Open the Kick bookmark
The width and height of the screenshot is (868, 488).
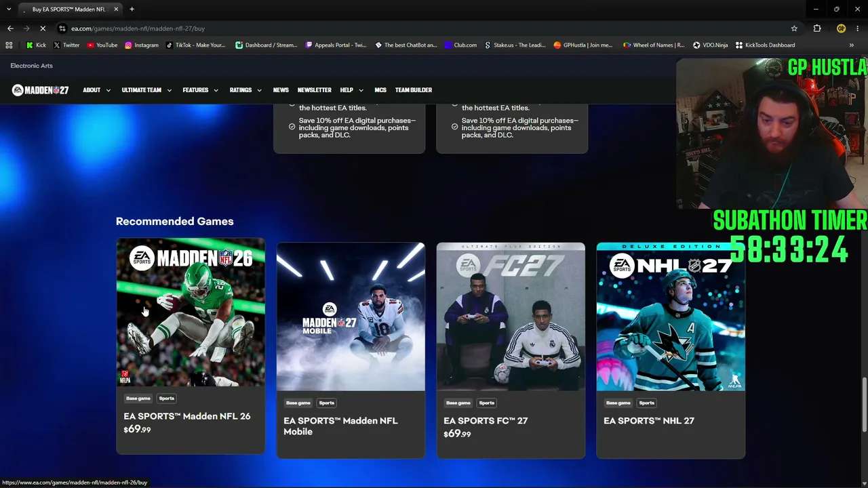36,45
